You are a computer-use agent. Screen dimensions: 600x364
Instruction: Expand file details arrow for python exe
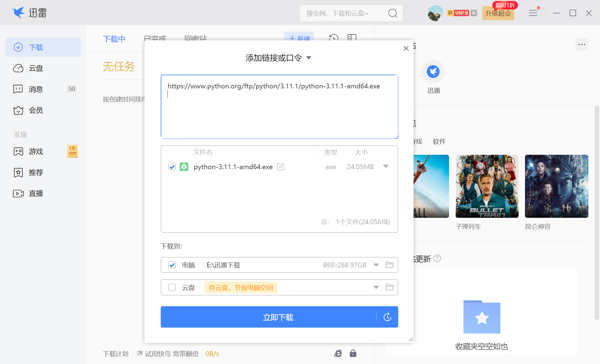tap(386, 166)
